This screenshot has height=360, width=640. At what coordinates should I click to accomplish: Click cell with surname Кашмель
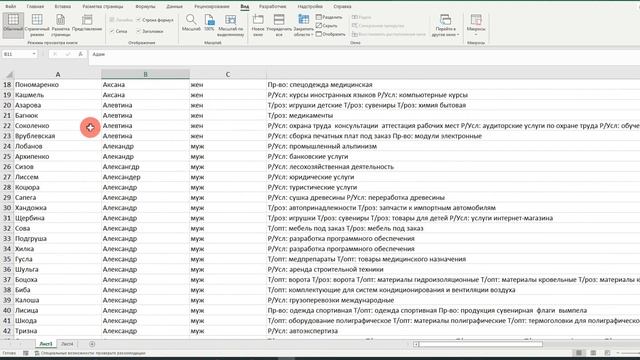58,95
